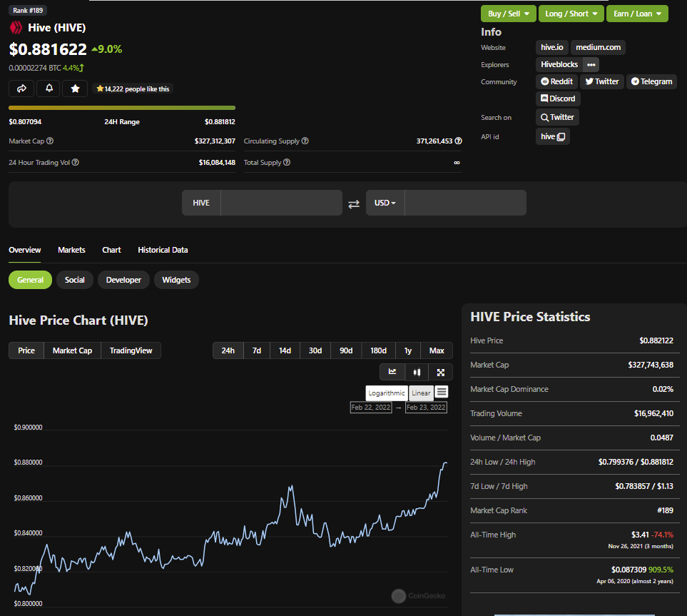Image resolution: width=687 pixels, height=616 pixels.
Task: Open the Markets tab
Action: pos(71,250)
